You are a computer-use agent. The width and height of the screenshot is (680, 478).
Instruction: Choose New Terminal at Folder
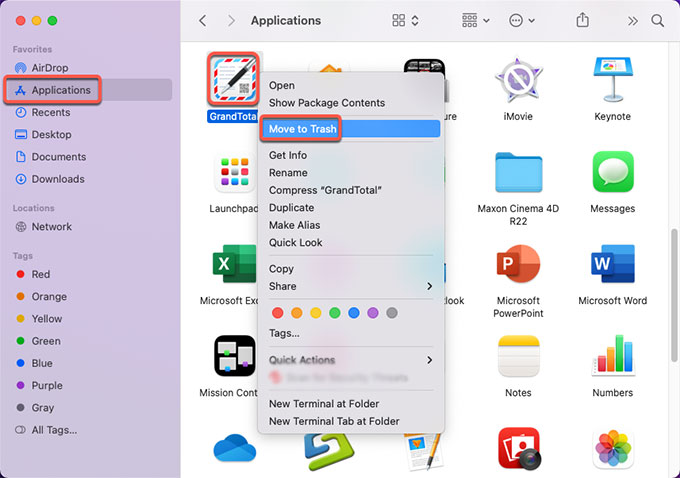(324, 404)
